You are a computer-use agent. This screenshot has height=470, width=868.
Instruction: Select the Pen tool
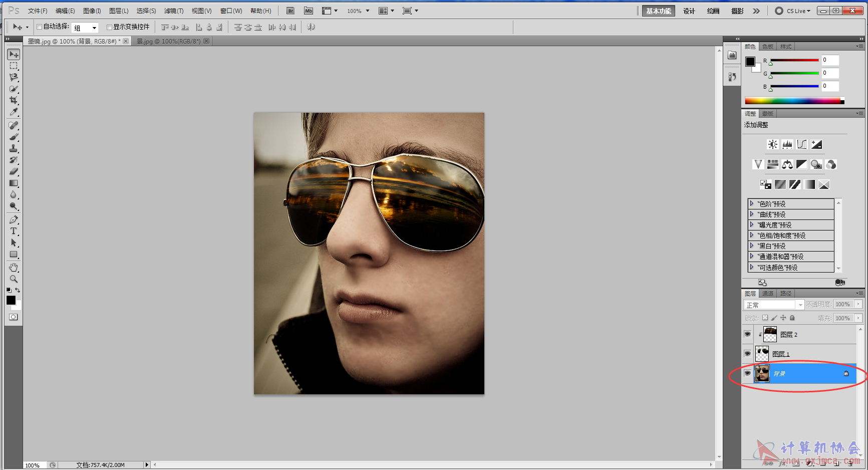click(x=14, y=219)
